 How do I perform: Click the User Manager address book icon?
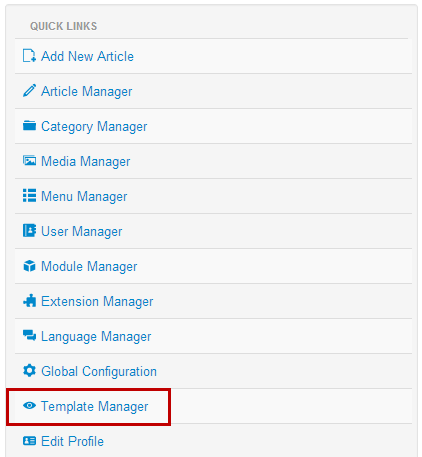coord(29,231)
